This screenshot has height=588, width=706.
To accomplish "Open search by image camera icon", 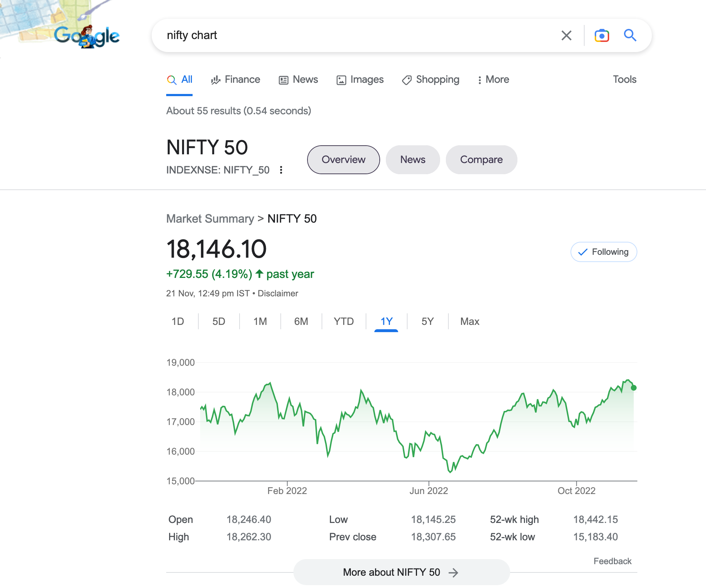I will 602,35.
